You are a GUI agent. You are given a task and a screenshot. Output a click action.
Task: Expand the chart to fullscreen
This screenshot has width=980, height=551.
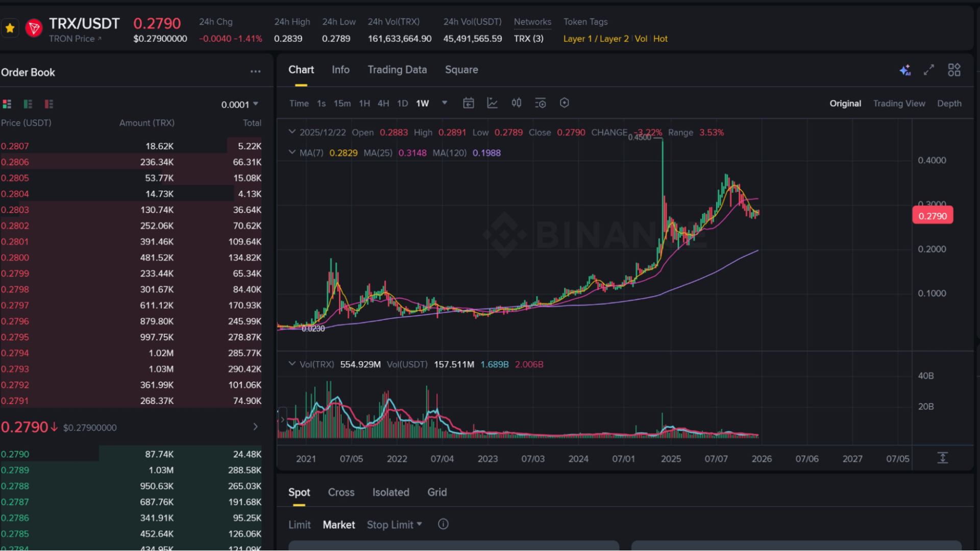(928, 70)
